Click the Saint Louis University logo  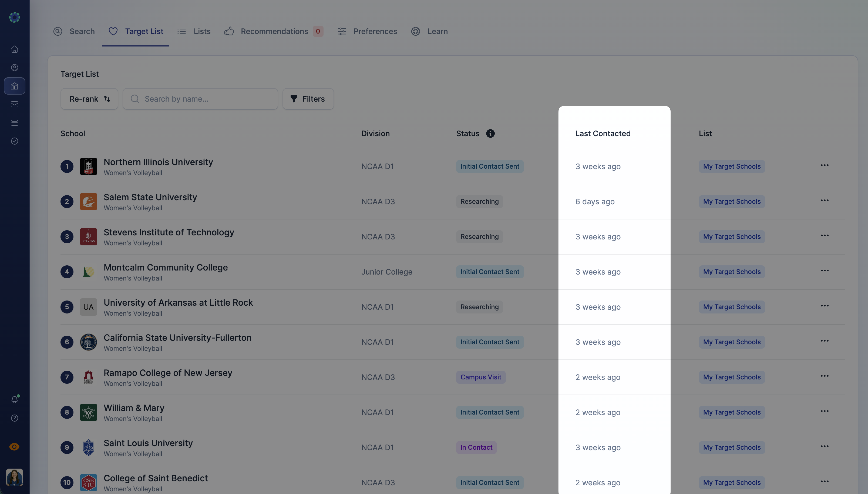click(x=89, y=448)
